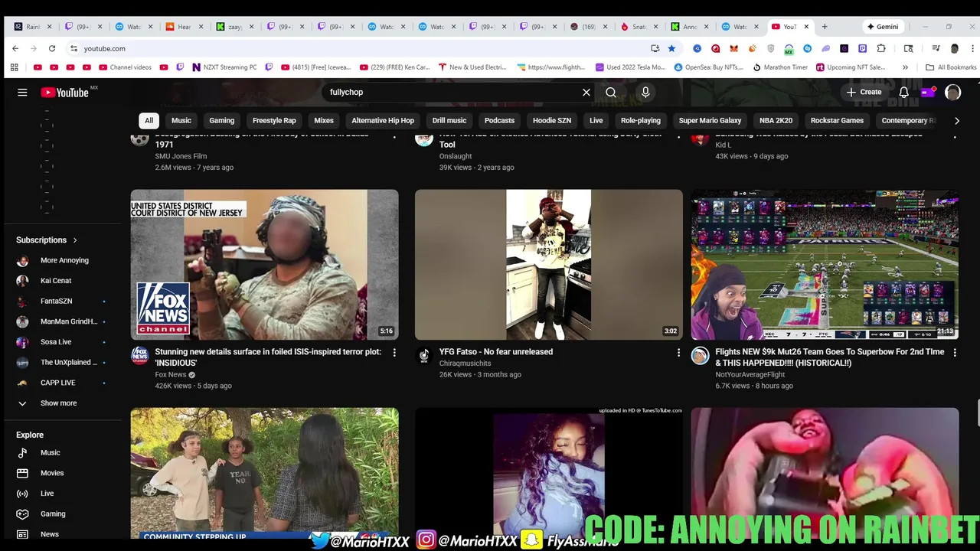Select the Music filter chip

pos(181,120)
